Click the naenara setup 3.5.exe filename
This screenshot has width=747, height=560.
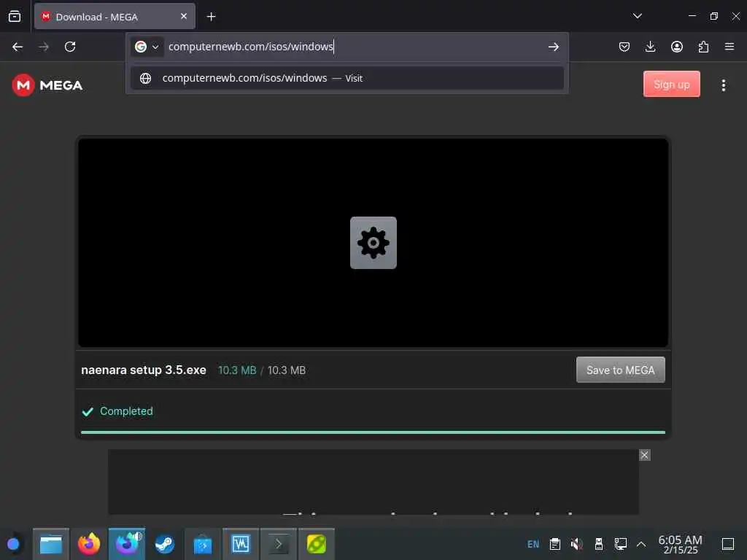[x=144, y=370]
